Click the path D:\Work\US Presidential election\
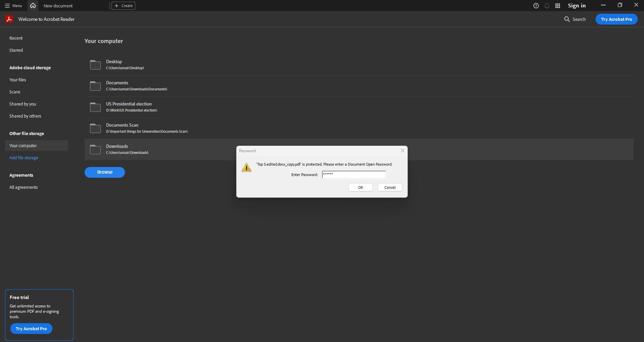This screenshot has height=342, width=644. click(132, 110)
